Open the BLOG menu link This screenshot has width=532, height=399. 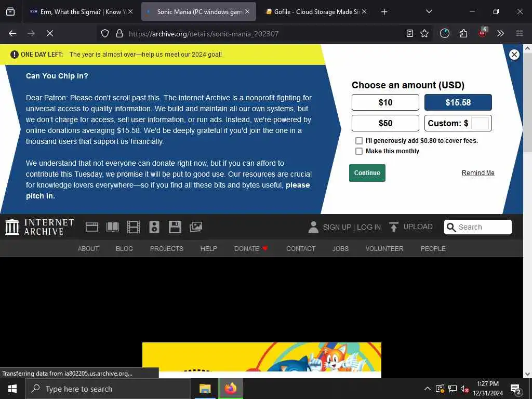124,249
